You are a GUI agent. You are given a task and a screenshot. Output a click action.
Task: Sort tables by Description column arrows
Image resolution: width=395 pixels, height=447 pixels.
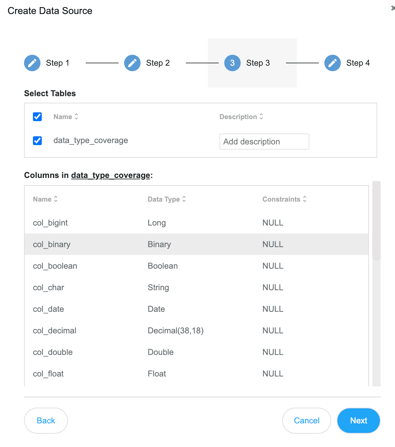click(x=261, y=116)
